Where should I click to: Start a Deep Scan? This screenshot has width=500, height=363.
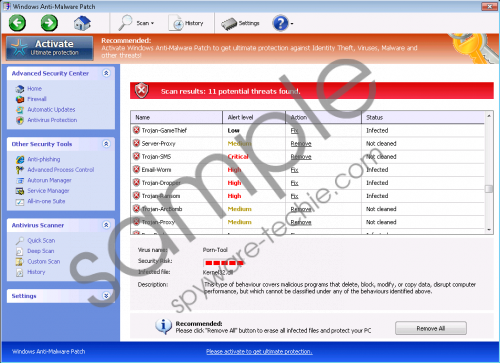[41, 251]
